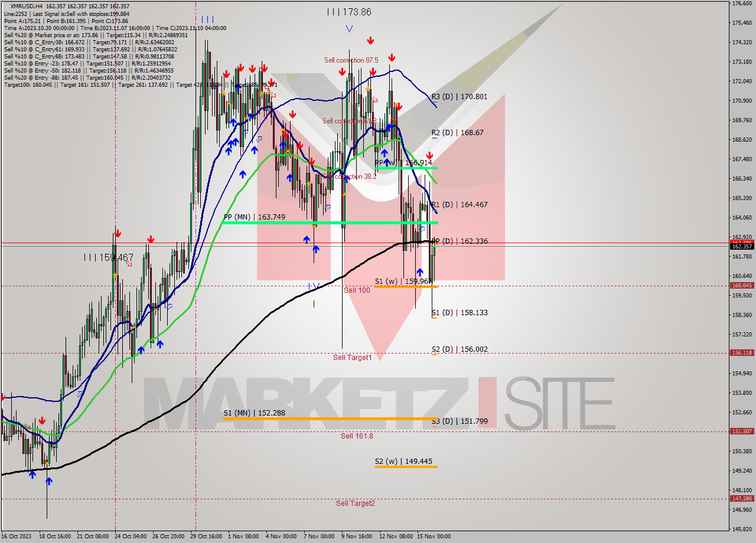Click the 'Sell Target1' level label
The width and height of the screenshot is (756, 543).
point(352,358)
